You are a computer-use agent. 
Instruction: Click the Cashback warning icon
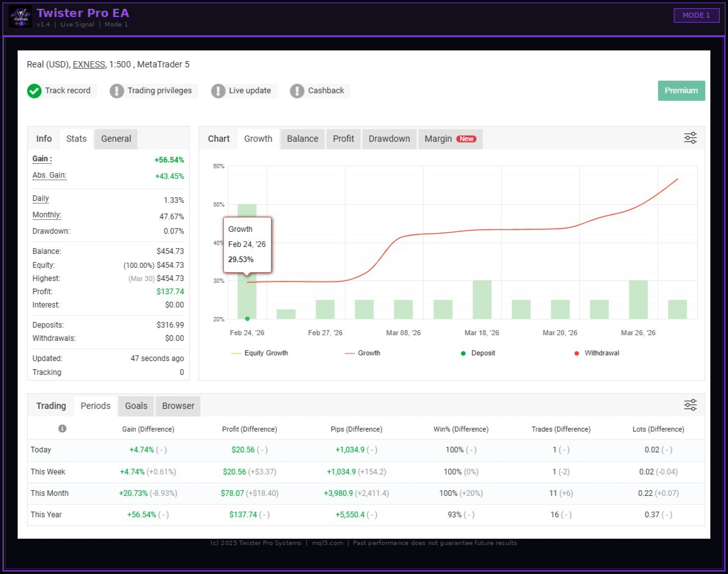[x=297, y=91]
